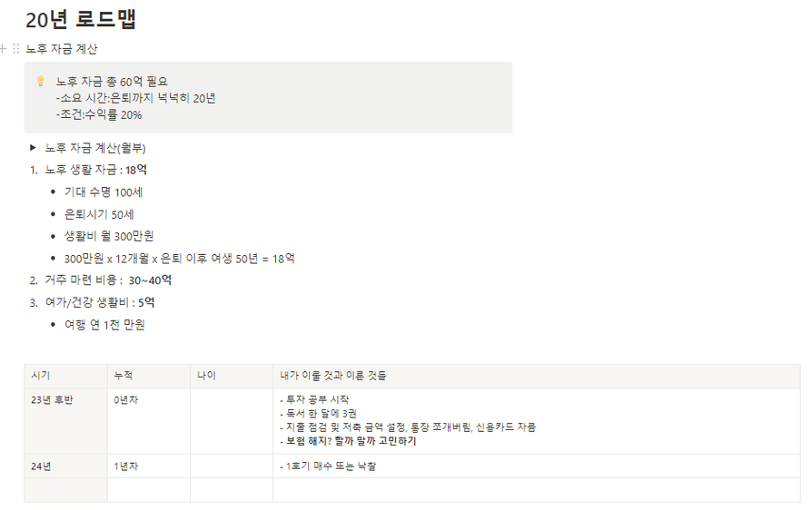The image size is (812, 510).
Task: Expand the 노후 자금 계산(월부) toggle
Action: (x=33, y=148)
